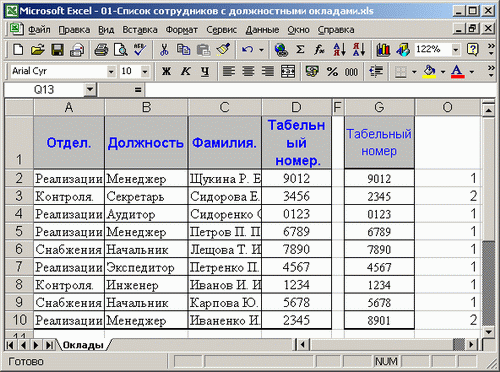
Task: Open the Данные menu
Action: coord(262,30)
